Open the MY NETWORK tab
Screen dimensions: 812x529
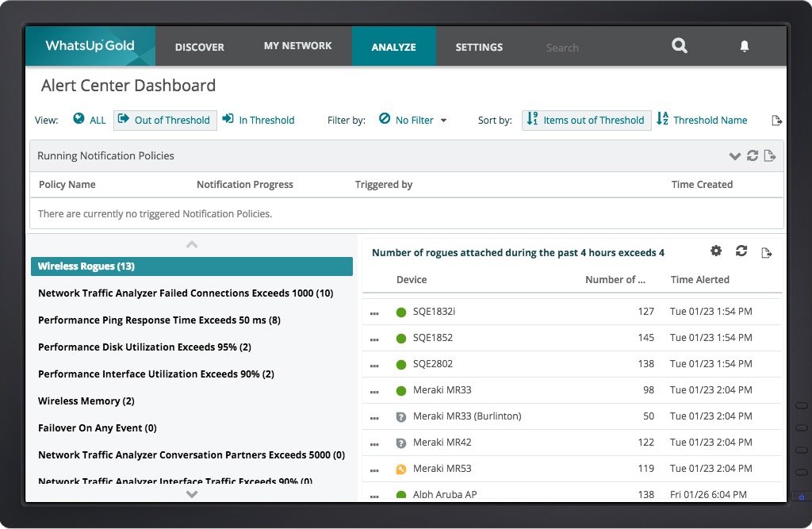[x=298, y=45]
